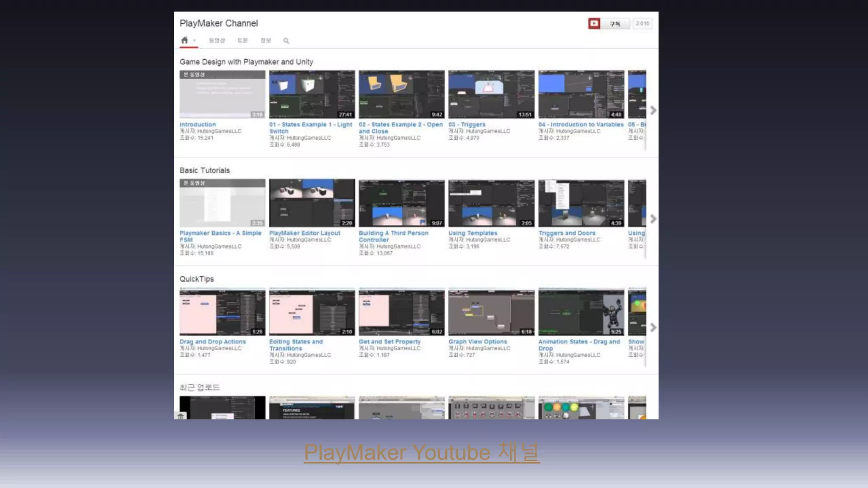Open Drag and Drop Actions thumbnail
The height and width of the screenshot is (488, 868).
(223, 312)
